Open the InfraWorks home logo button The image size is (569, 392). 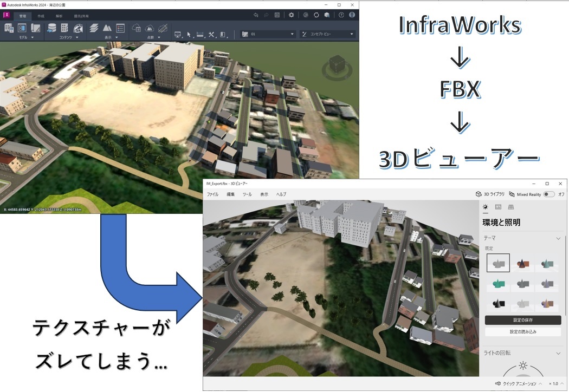(6, 15)
